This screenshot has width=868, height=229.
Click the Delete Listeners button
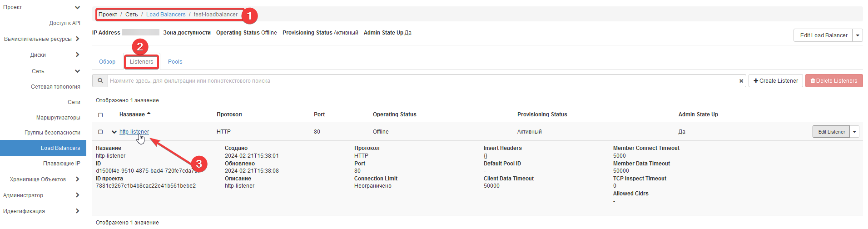(x=833, y=81)
